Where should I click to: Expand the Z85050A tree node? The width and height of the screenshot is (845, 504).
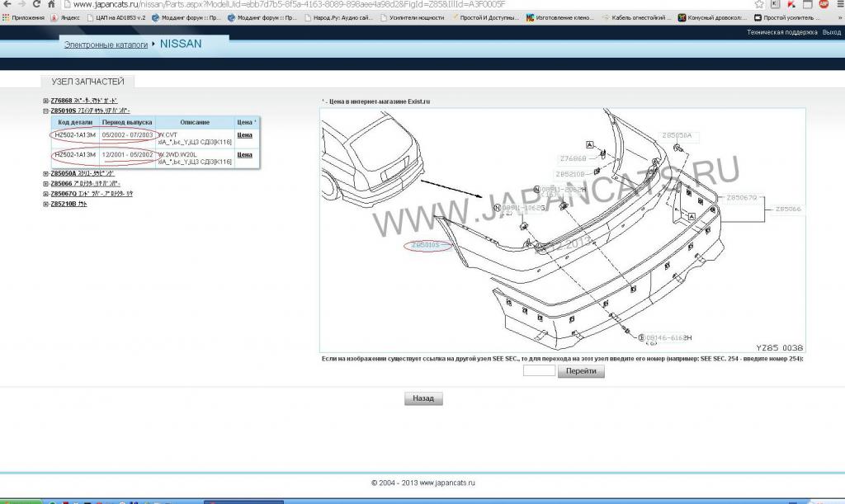tap(46, 174)
